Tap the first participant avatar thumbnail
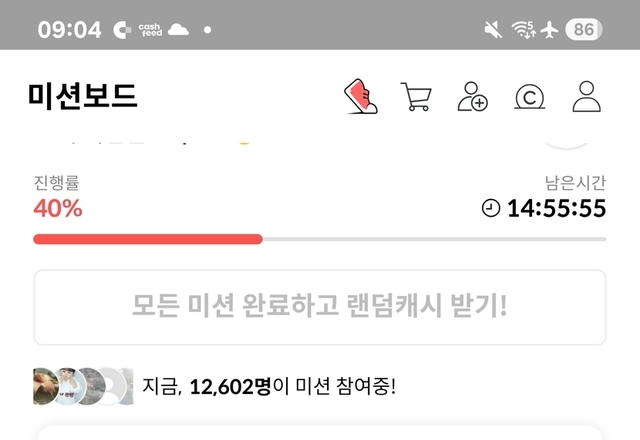 click(45, 386)
